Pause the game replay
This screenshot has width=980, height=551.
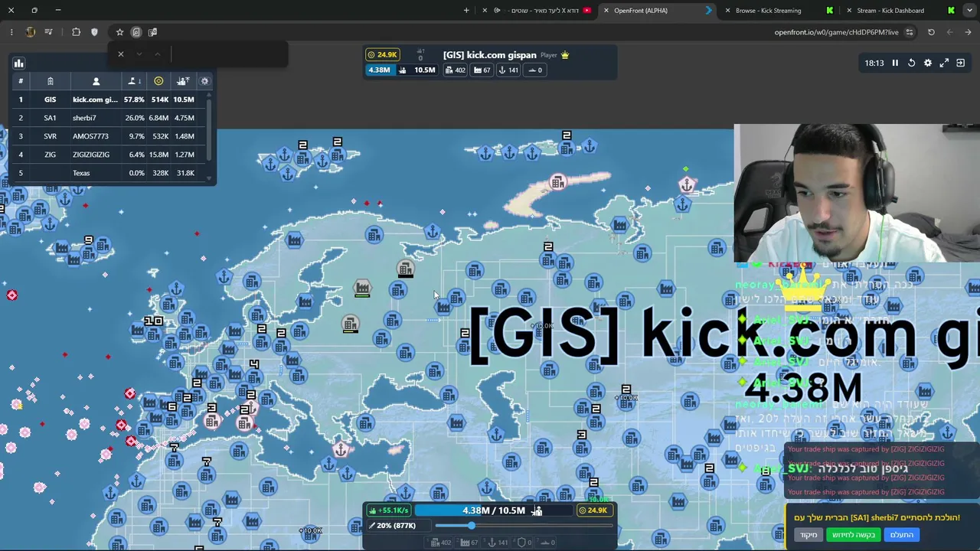click(x=895, y=63)
